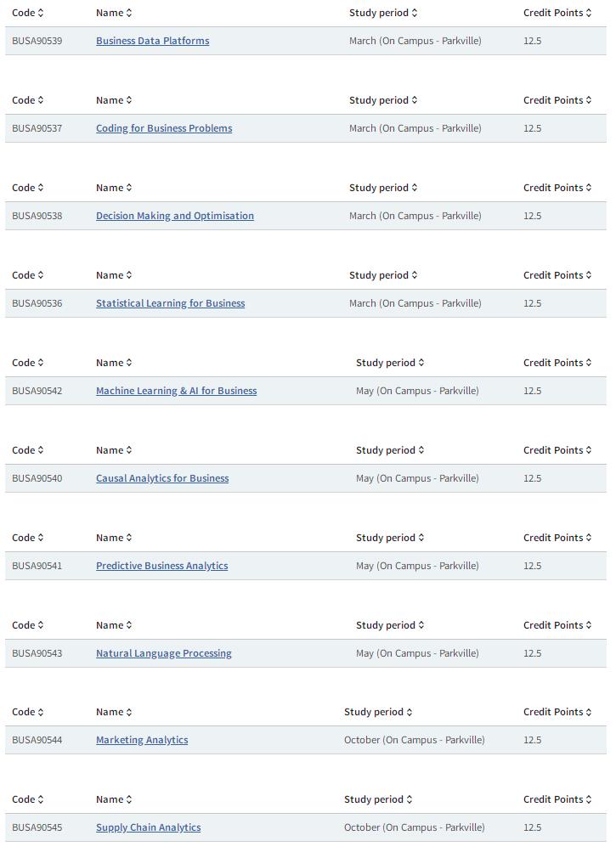Open the Supply Chain Analytics link
This screenshot has width=616, height=858.
tap(148, 827)
